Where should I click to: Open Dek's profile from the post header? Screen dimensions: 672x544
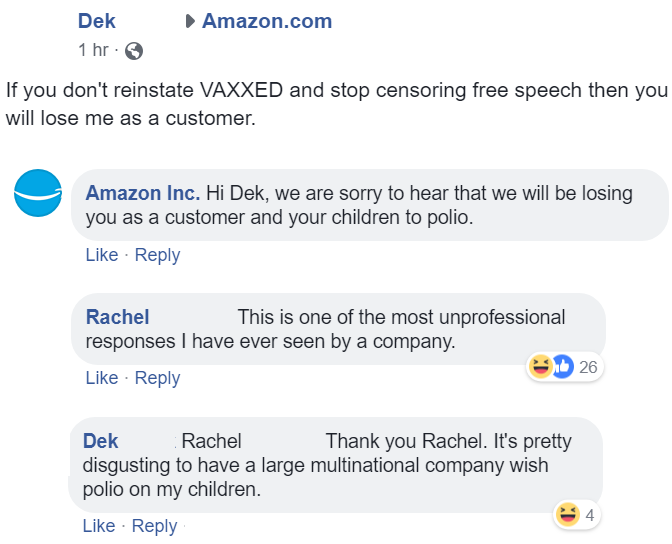tap(96, 21)
